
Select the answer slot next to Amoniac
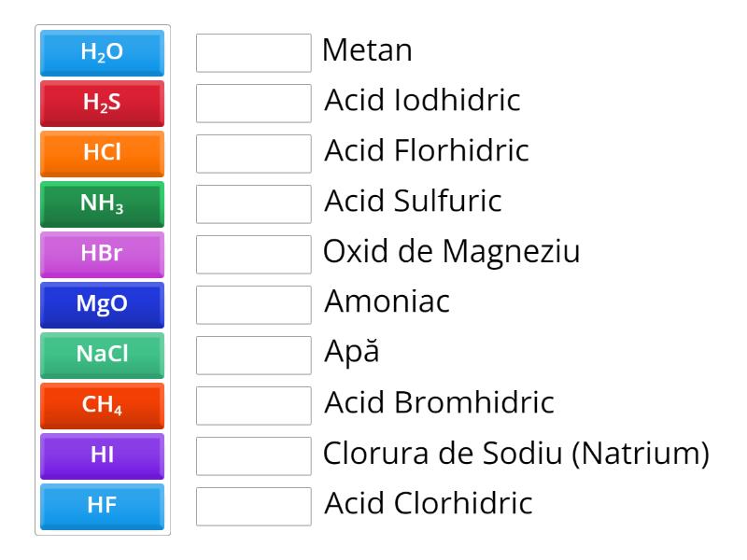[254, 305]
